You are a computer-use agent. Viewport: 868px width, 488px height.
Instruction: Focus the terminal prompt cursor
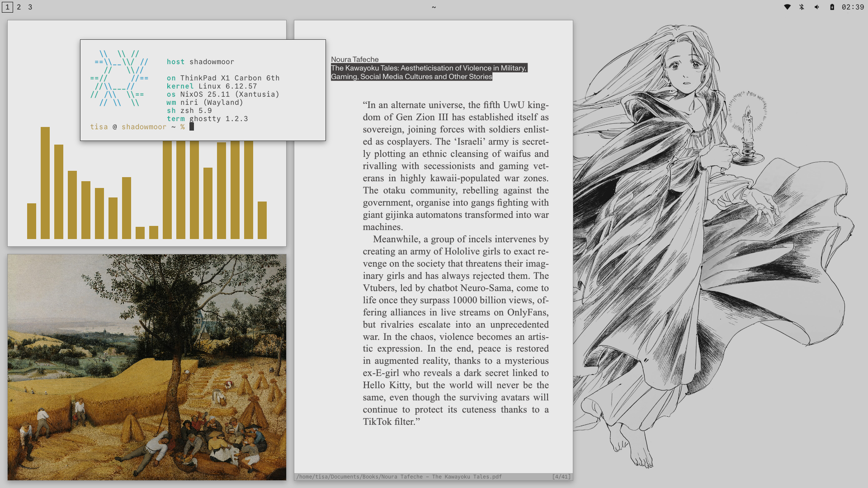(x=192, y=127)
